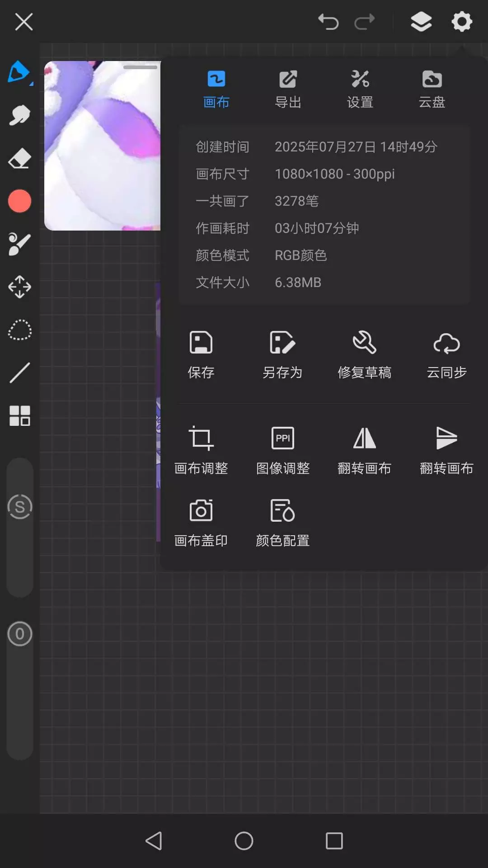488x868 pixels.
Task: Open the grid panel tools icon
Action: [x=19, y=415]
